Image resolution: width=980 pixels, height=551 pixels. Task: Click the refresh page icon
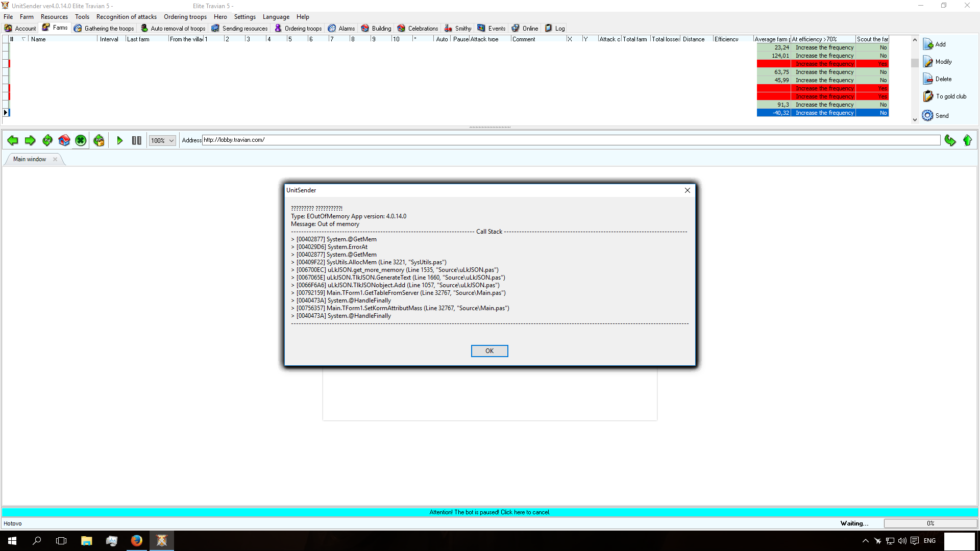[x=47, y=140]
